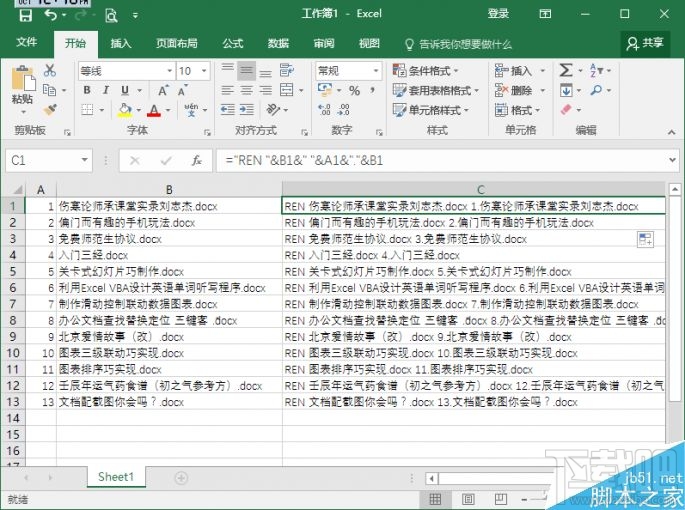Switch to the 公式 tab
This screenshot has width=685, height=510.
click(x=232, y=43)
